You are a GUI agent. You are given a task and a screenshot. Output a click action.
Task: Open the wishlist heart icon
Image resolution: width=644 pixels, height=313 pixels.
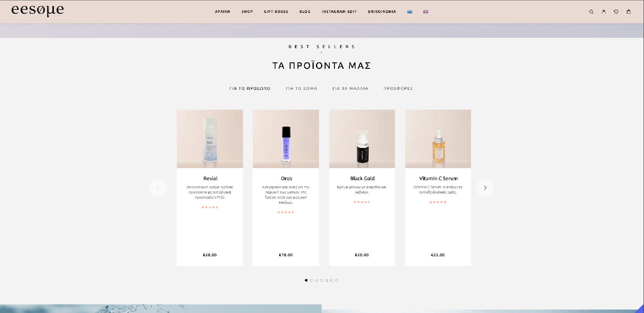pyautogui.click(x=616, y=12)
